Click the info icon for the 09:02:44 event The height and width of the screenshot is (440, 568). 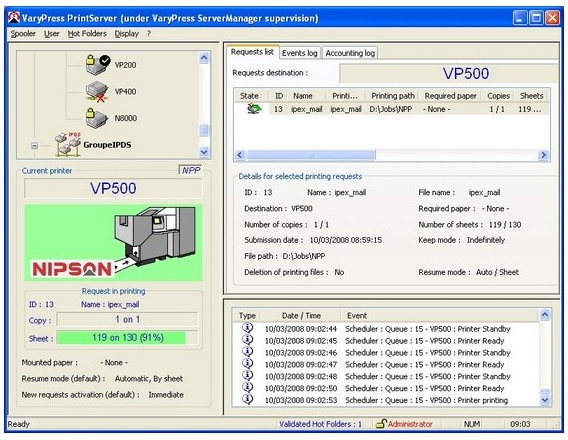pos(247,328)
